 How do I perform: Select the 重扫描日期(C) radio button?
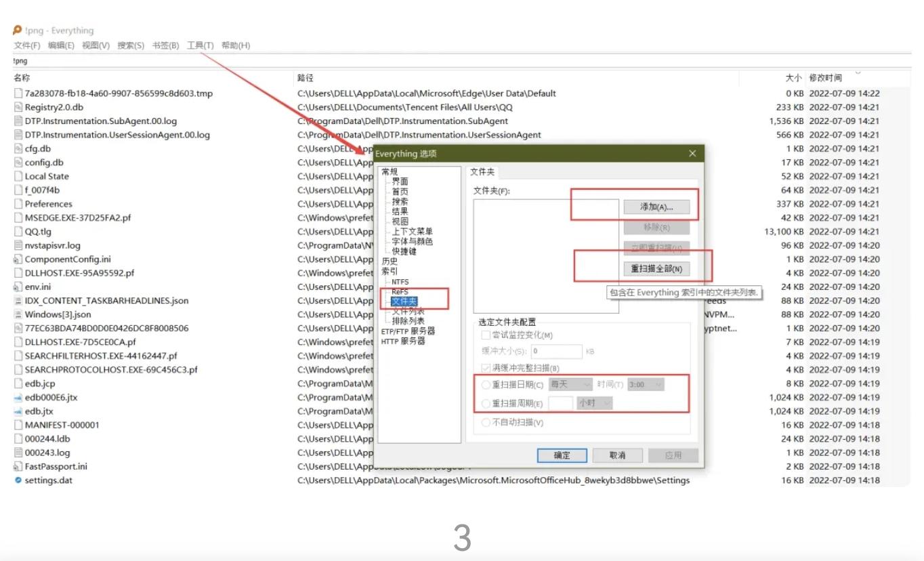tap(485, 385)
